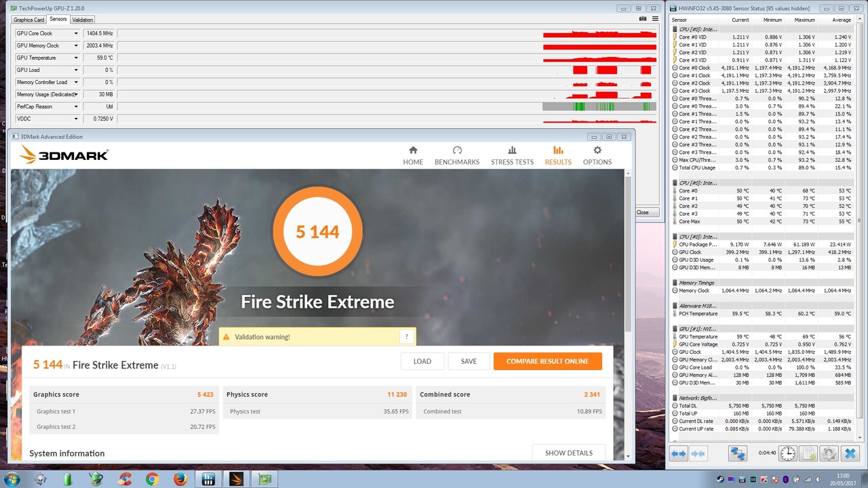Open 3DMark OPTIONS gear
This screenshot has height=488, width=868.
tap(597, 156)
